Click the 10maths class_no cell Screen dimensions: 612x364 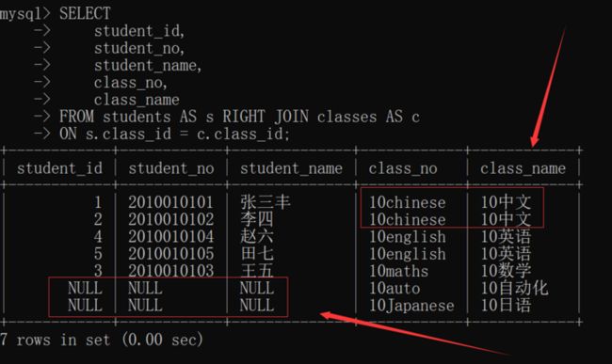pyautogui.click(x=398, y=271)
